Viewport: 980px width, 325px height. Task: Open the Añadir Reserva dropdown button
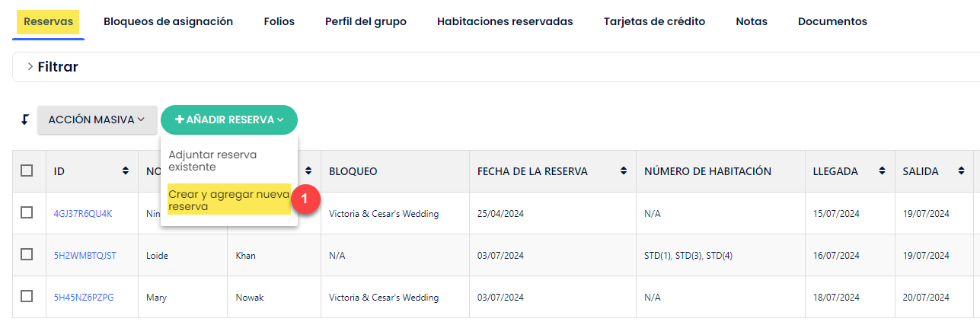coord(229,119)
